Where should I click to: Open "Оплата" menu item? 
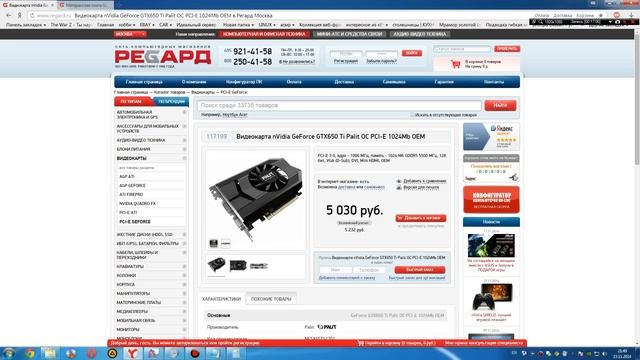[294, 82]
